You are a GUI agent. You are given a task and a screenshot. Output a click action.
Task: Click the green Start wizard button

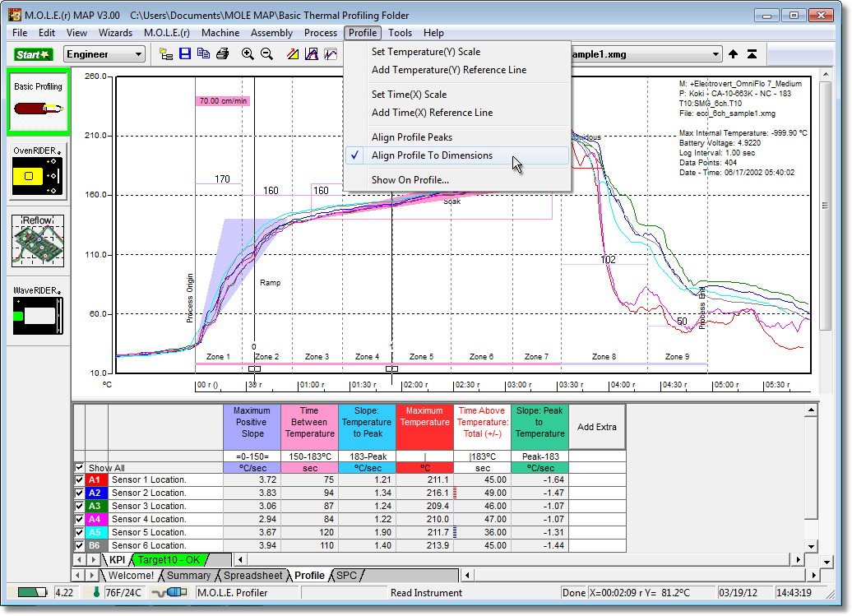33,54
